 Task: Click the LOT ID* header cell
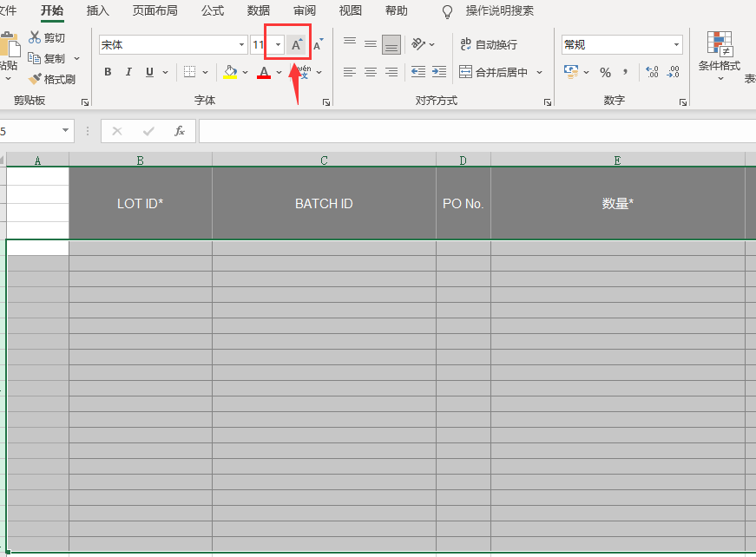point(141,203)
